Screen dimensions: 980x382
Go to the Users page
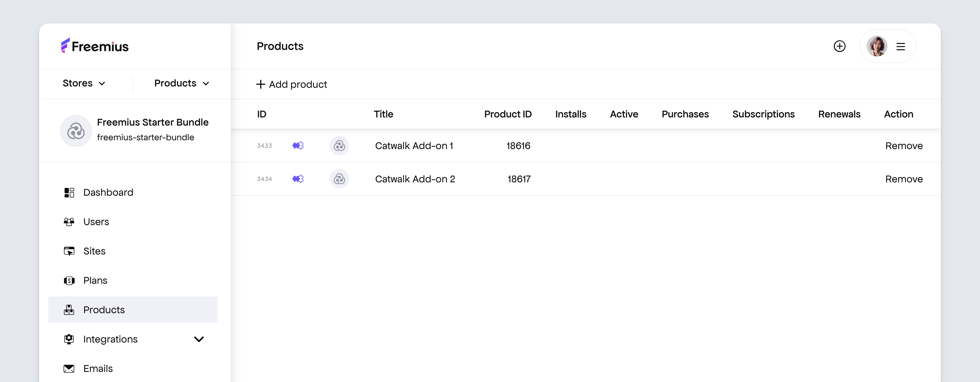[x=133, y=222]
